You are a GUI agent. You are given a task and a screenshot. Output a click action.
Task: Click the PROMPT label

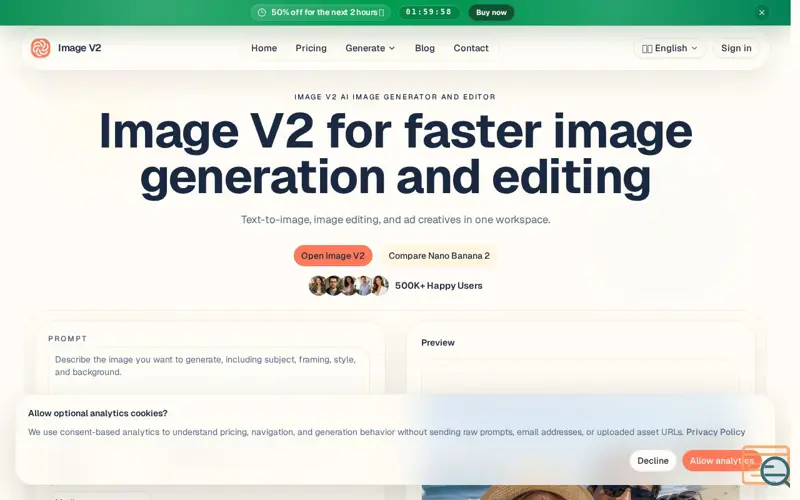pos(67,339)
